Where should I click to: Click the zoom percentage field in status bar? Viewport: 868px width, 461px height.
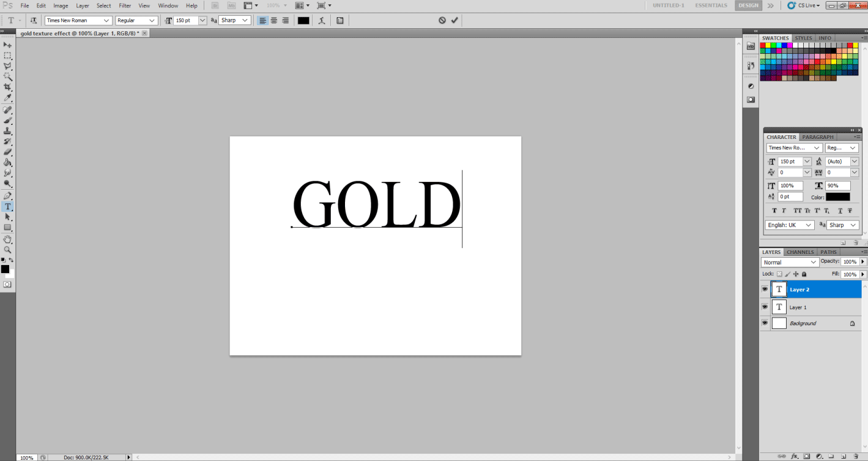27,457
